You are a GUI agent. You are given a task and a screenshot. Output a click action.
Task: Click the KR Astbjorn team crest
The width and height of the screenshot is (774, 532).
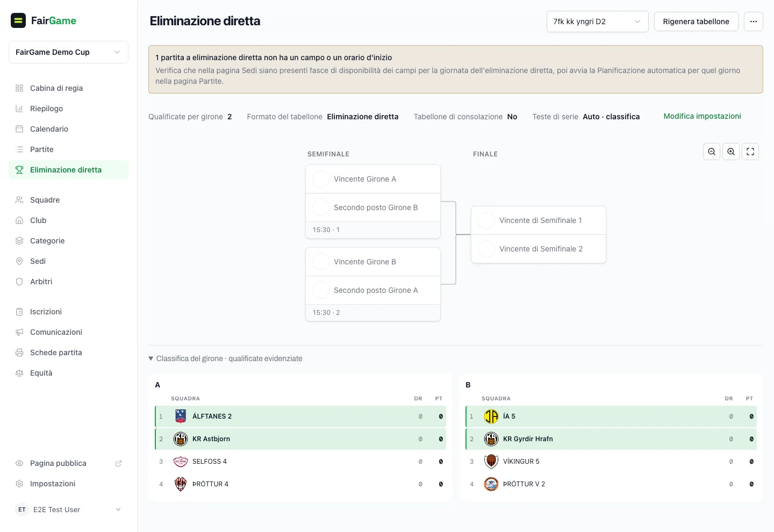point(181,439)
